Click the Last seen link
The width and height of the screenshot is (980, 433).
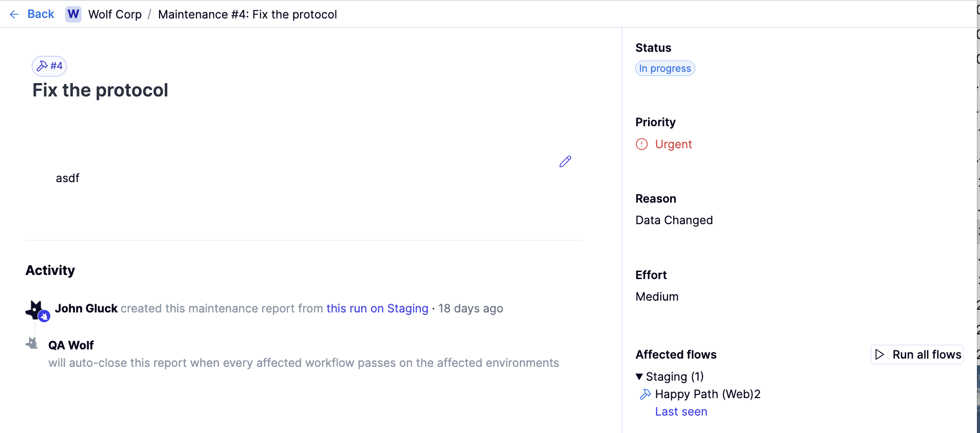(681, 411)
